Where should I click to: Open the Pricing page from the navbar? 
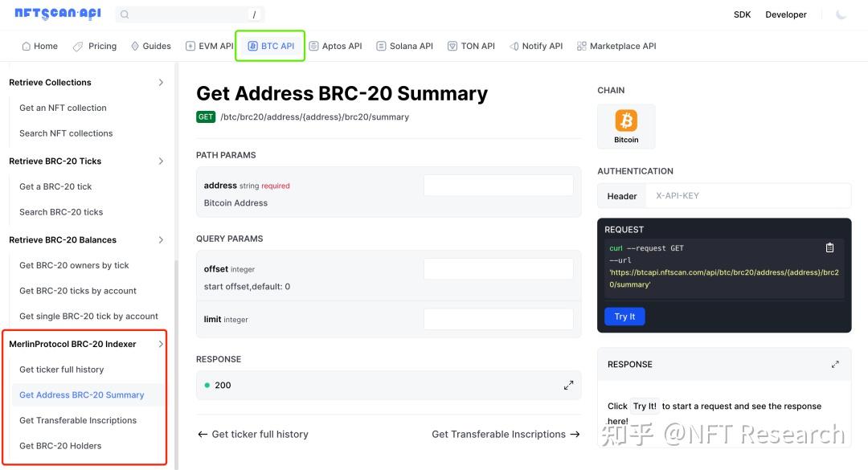tap(102, 46)
